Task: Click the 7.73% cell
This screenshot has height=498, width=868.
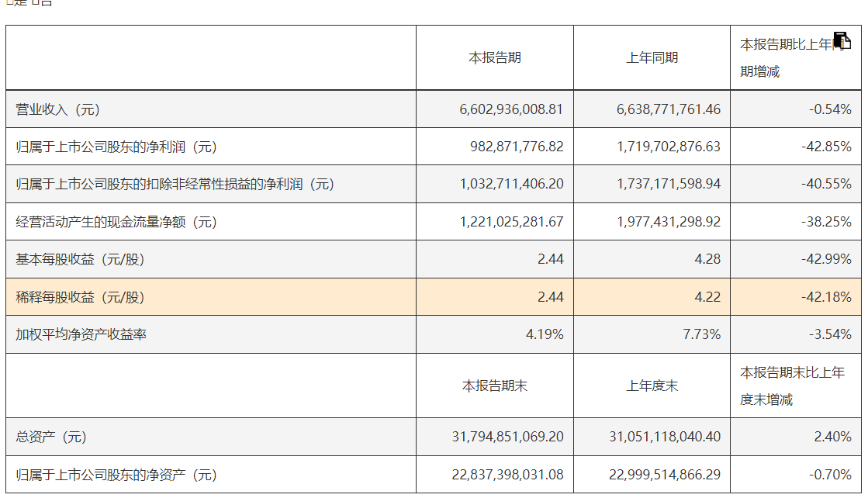Action: point(701,335)
